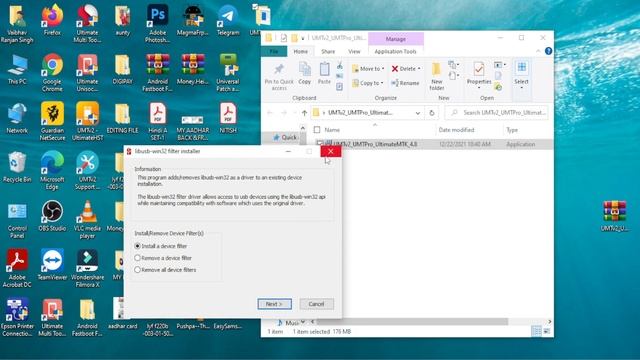Open the DIGIPAY folder on desktop
640x360 pixels.
point(122,69)
